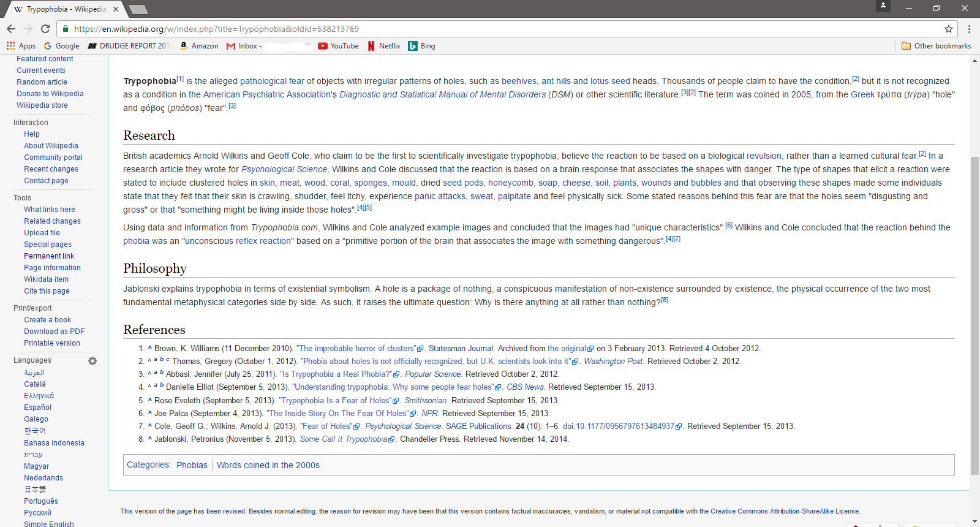This screenshot has height=527, width=980.
Task: Switch to the Trypophobia Wikipedia tab
Action: [61, 9]
